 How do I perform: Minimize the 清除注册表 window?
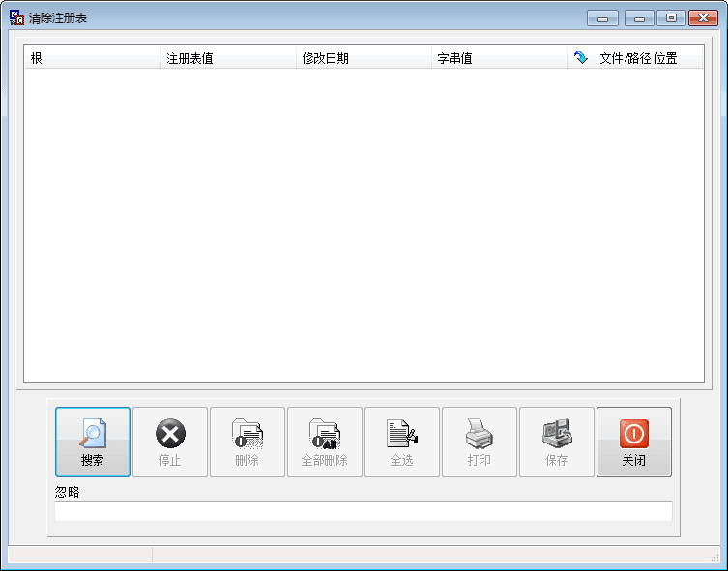[639, 18]
